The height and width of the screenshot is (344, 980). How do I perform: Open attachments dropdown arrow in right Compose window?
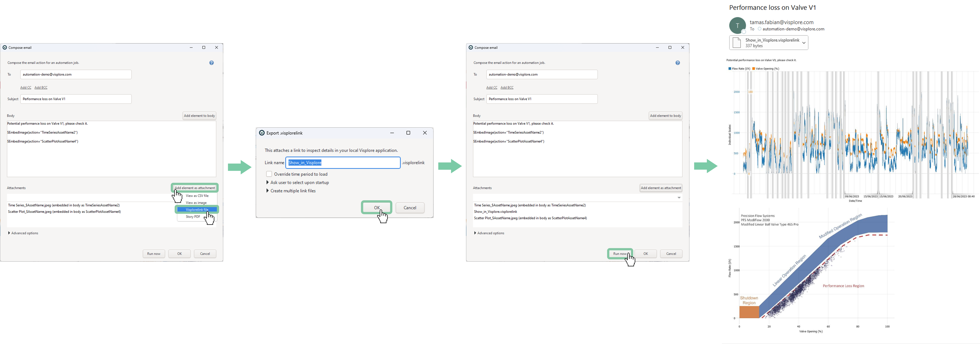click(679, 198)
